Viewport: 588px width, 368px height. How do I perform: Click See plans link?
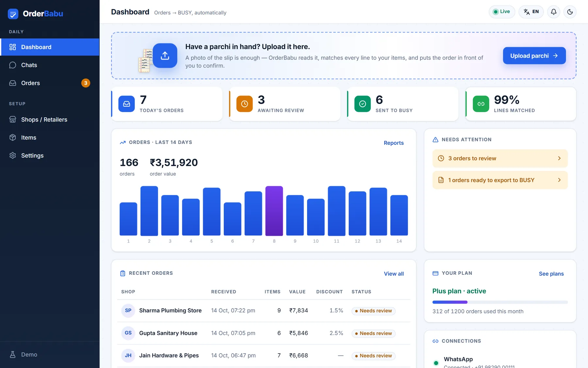coord(551,274)
